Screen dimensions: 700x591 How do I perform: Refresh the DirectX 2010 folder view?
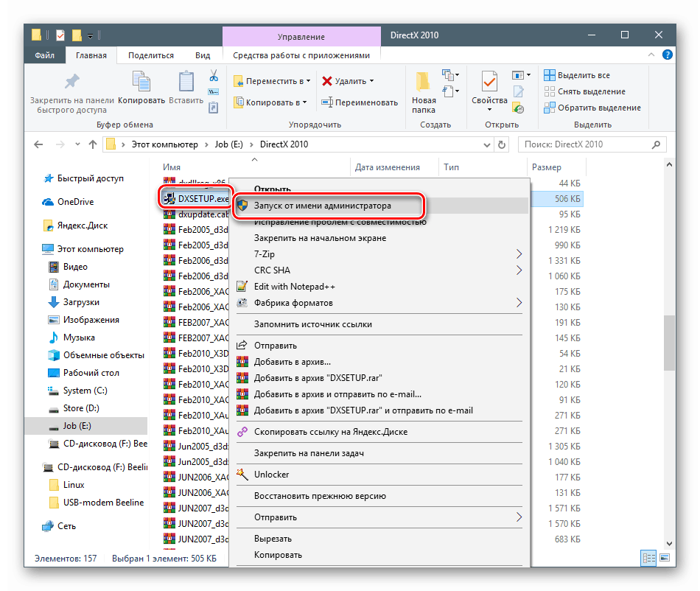pyautogui.click(x=502, y=144)
